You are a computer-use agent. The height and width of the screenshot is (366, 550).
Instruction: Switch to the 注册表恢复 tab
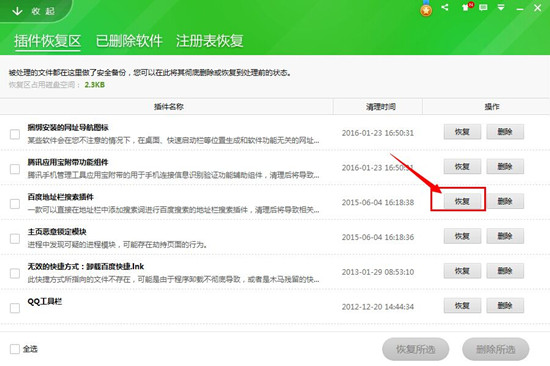209,41
